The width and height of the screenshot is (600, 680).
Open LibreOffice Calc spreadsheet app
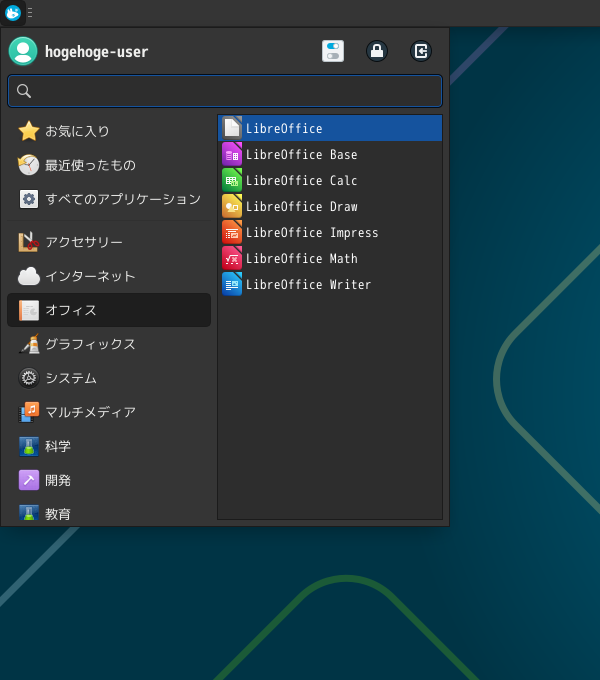301,181
